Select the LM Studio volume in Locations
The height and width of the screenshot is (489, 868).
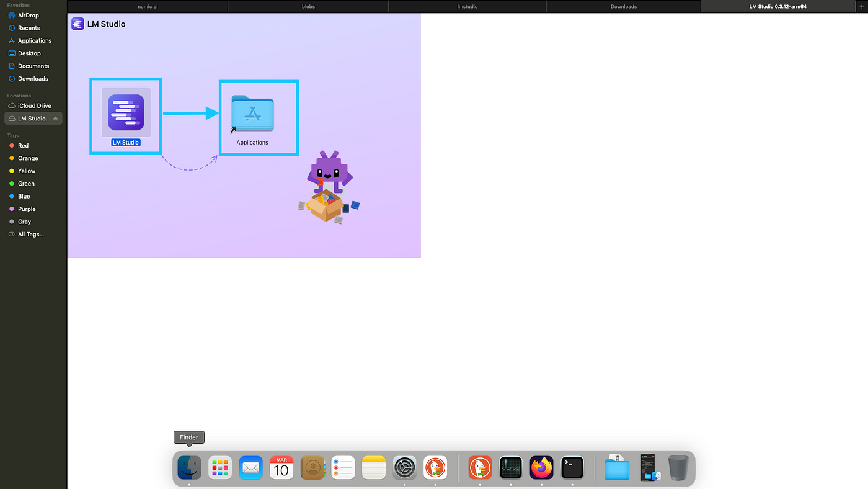[x=33, y=119]
